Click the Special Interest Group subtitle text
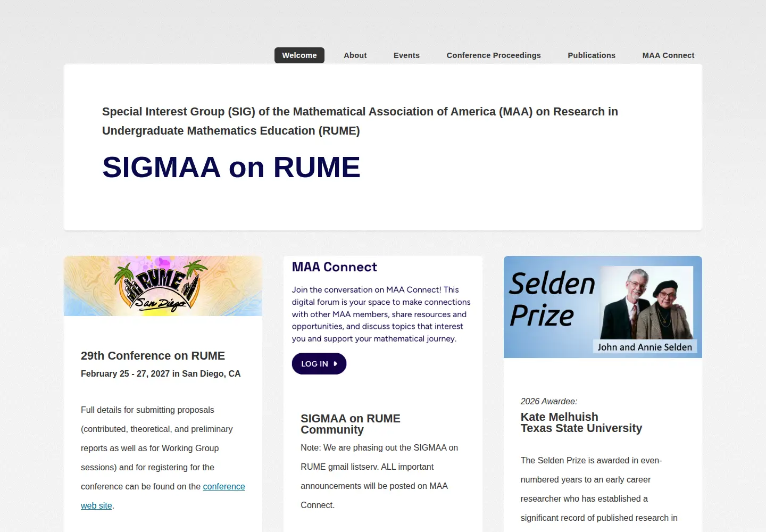Viewport: 766px width, 532px height. [360, 121]
